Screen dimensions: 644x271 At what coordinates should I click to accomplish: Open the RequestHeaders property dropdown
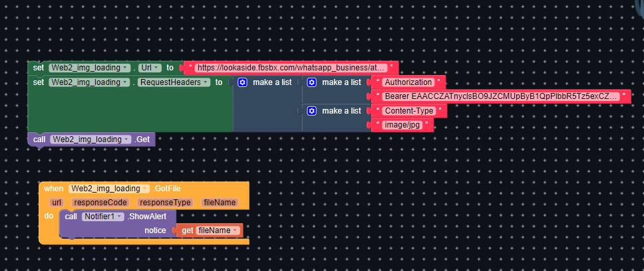pos(174,82)
